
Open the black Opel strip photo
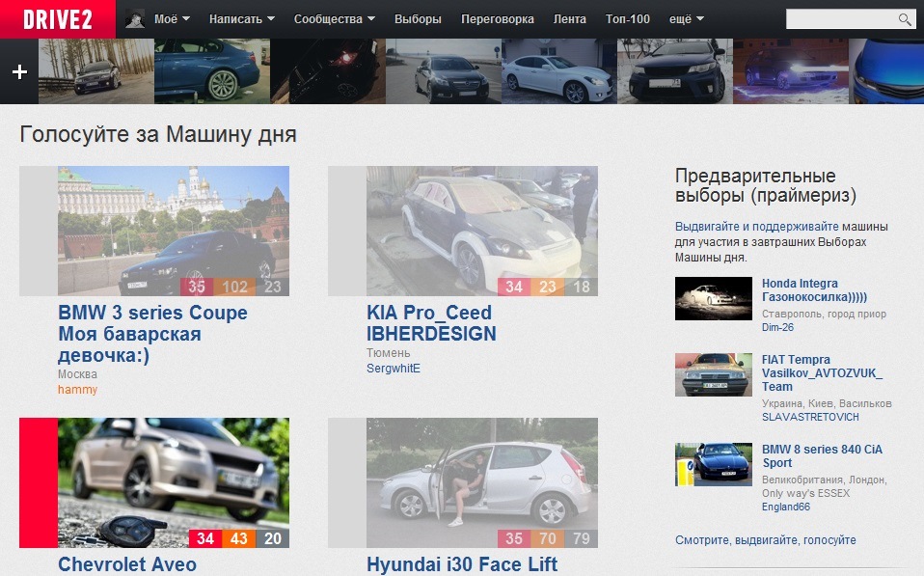coord(443,71)
